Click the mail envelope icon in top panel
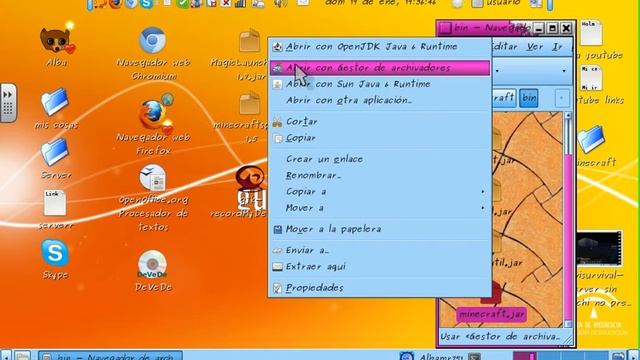This screenshot has width=640, height=360. tap(302, 3)
